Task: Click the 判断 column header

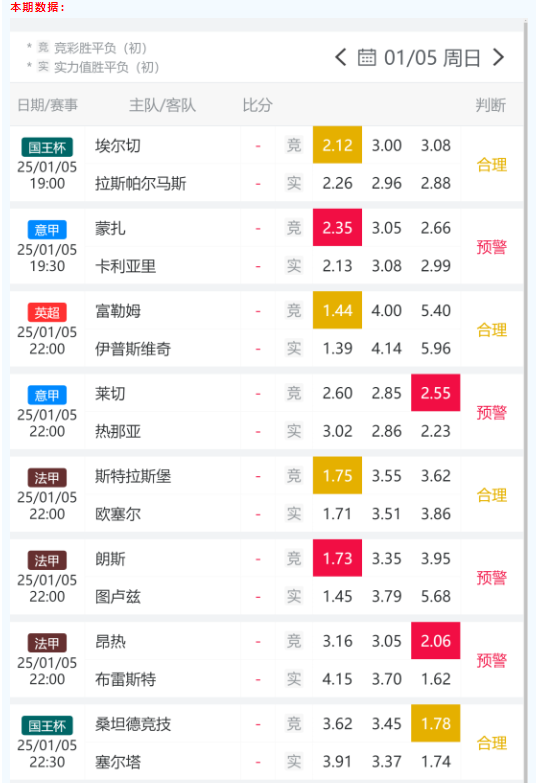Action: (x=490, y=105)
